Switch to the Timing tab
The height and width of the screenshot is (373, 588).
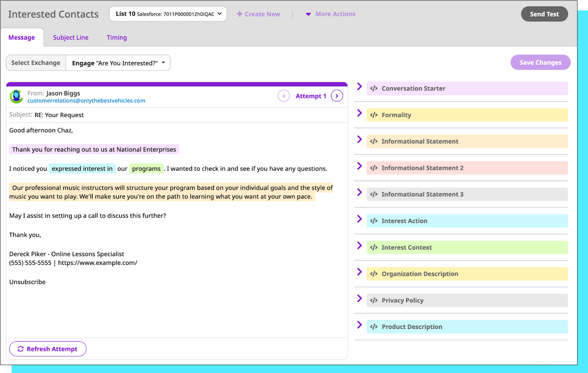pyautogui.click(x=117, y=38)
